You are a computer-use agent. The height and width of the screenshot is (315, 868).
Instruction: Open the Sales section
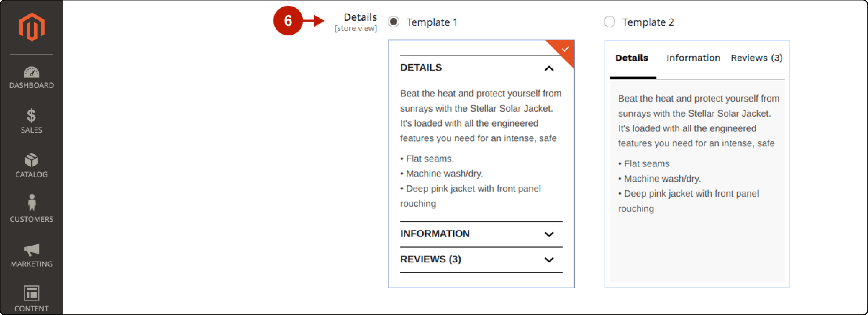(31, 121)
